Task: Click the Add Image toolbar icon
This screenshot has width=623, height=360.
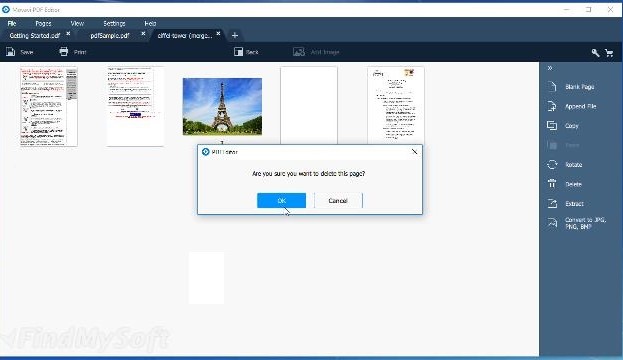Action: (299, 52)
